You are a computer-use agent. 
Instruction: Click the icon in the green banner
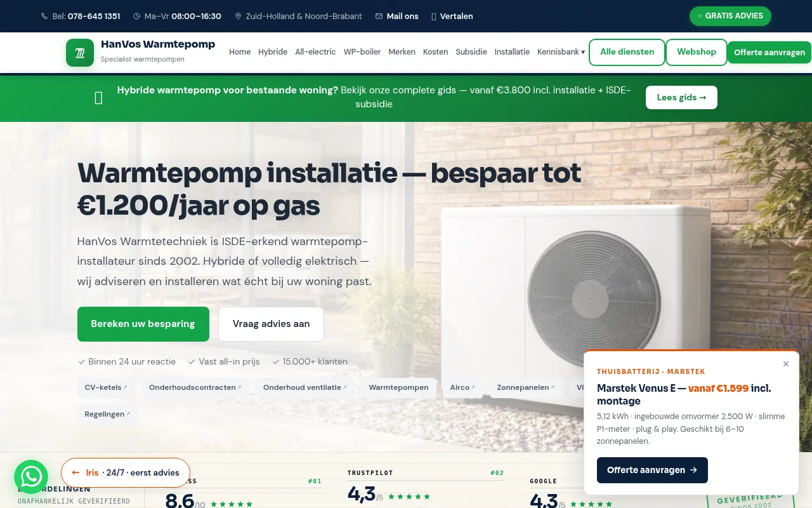tap(98, 98)
